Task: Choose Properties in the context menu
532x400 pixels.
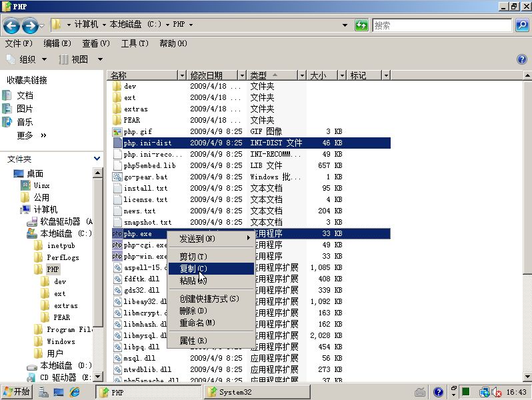Action: click(x=193, y=341)
